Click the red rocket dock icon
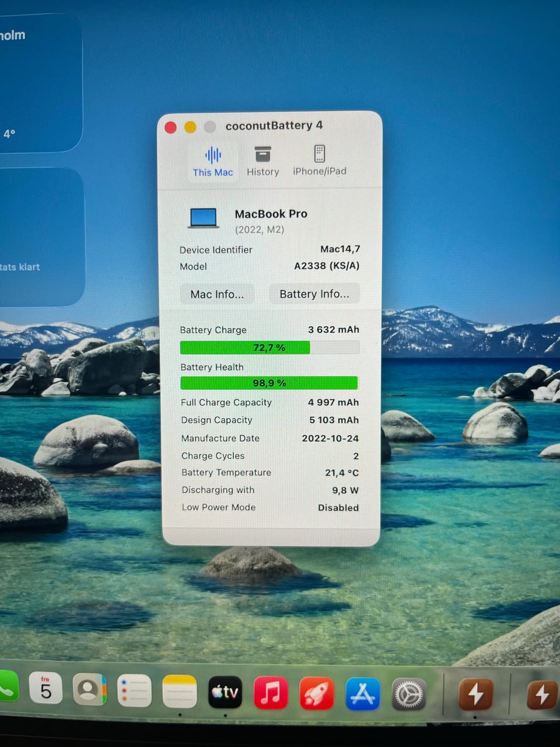Viewport: 560px width, 747px height. click(x=316, y=693)
